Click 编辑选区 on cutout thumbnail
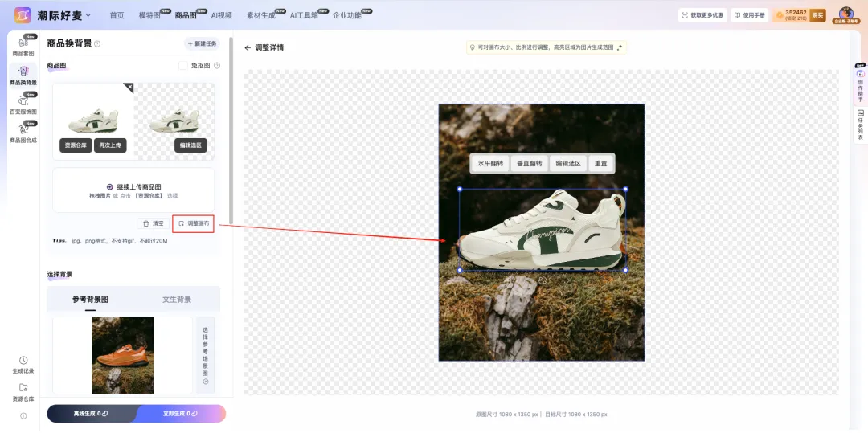This screenshot has height=433, width=868. (190, 145)
